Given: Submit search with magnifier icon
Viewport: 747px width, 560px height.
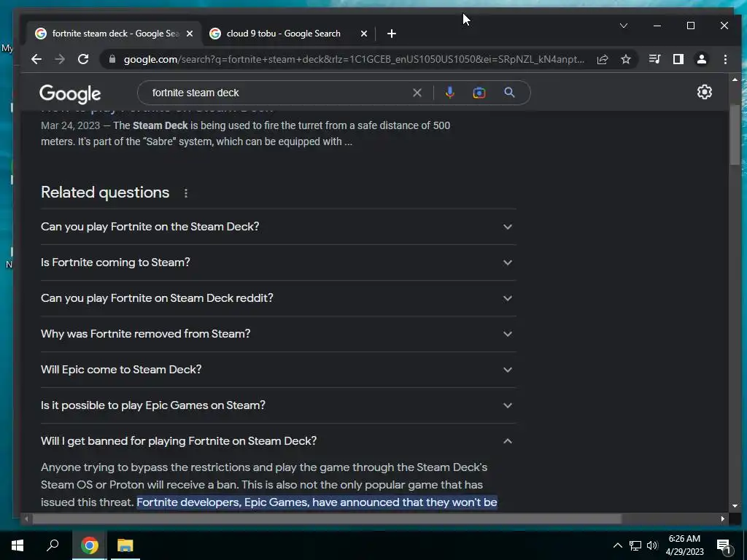Looking at the screenshot, I should 509,93.
